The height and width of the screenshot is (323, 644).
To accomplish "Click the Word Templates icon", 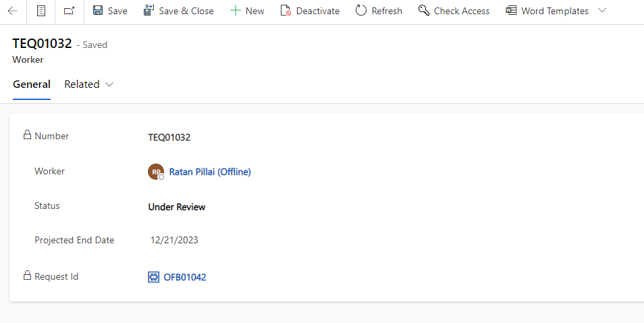I will (x=511, y=11).
